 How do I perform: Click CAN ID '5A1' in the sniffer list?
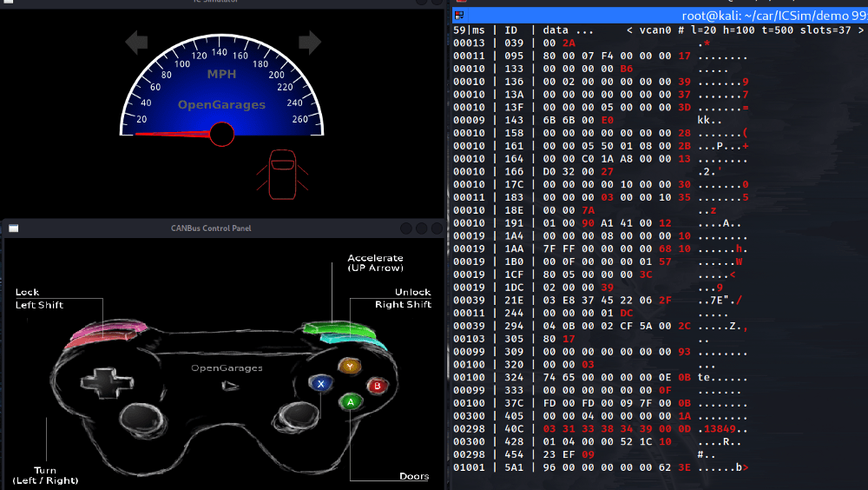[x=514, y=467]
